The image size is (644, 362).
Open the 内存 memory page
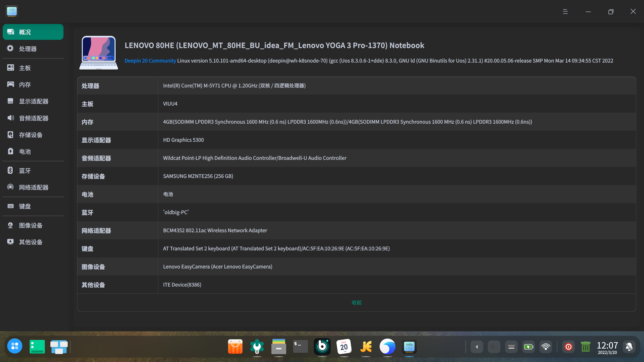[25, 84]
